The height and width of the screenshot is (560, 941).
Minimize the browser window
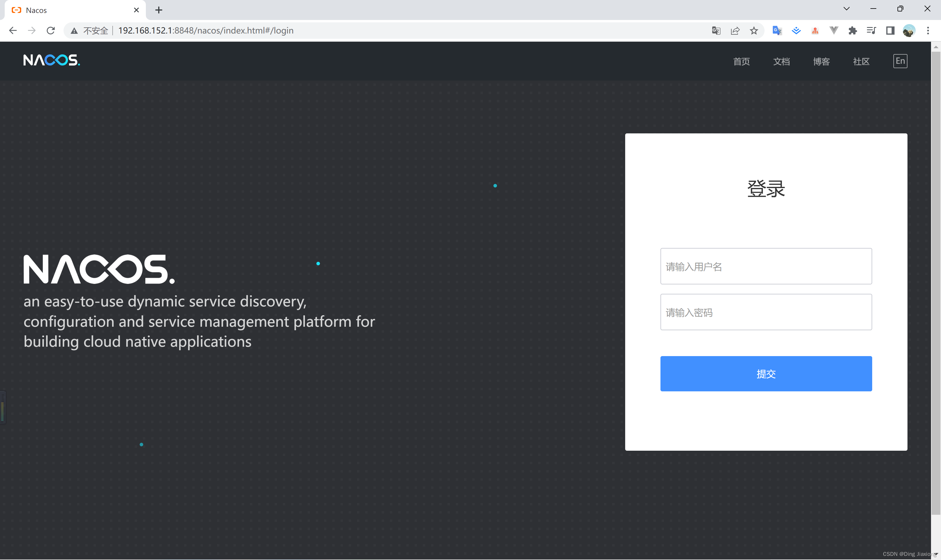point(873,9)
